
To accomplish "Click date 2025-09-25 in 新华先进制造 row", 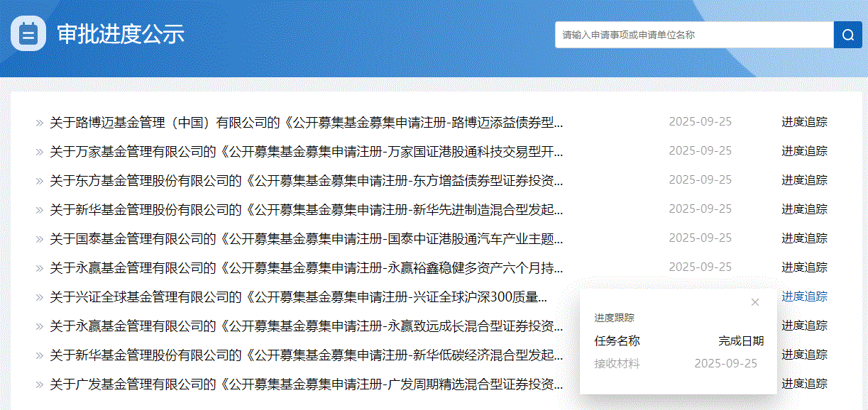I will coord(700,209).
